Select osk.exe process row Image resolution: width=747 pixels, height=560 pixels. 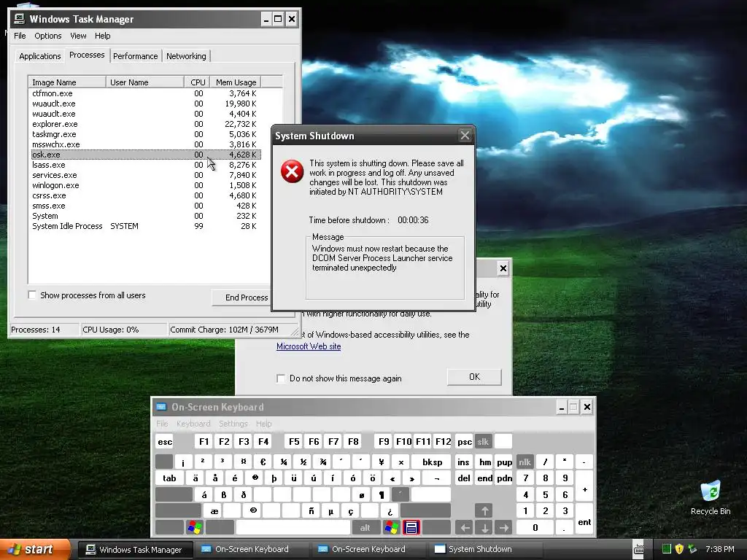(145, 155)
